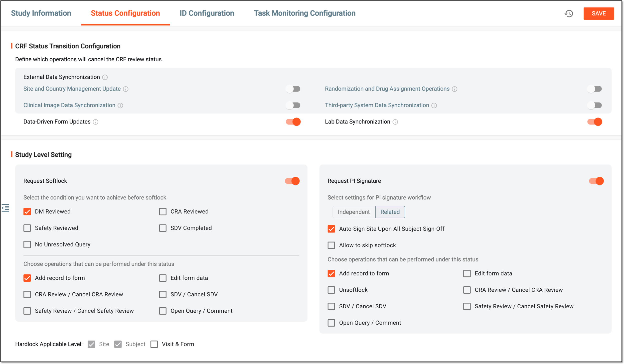Check the Safety Reviewed checkbox

click(27, 228)
